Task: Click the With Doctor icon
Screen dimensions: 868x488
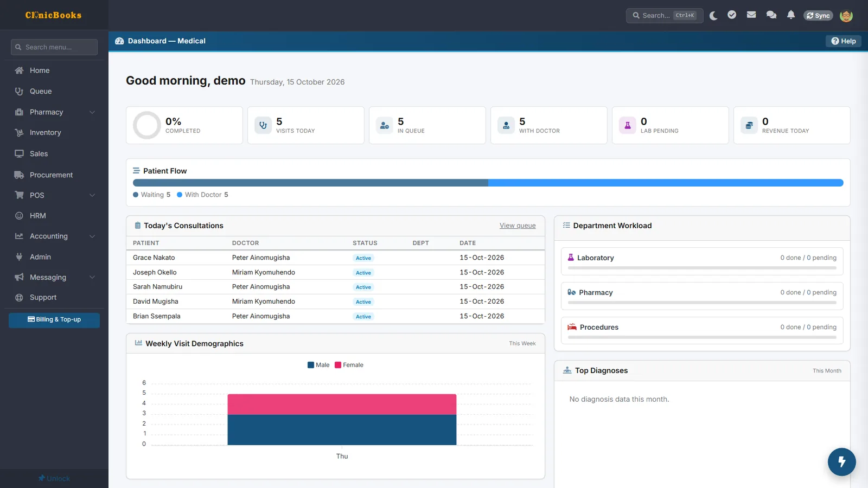Action: [x=506, y=125]
